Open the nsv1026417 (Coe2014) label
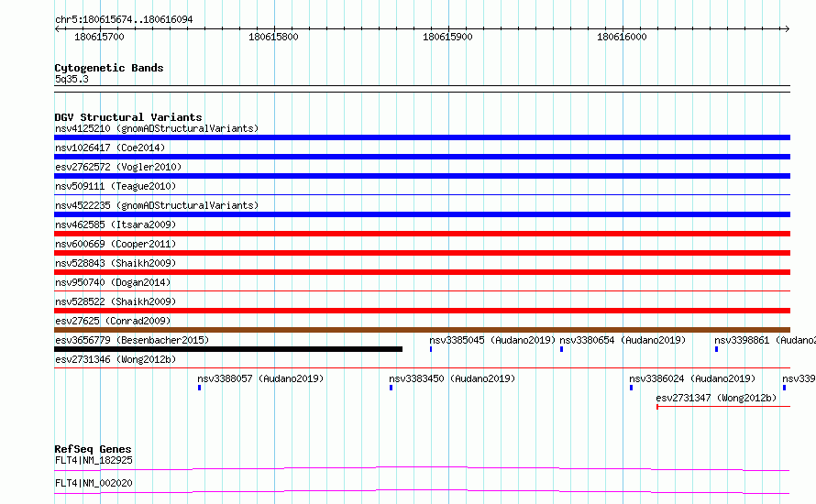Viewport: 816px width, 504px height. 110,148
